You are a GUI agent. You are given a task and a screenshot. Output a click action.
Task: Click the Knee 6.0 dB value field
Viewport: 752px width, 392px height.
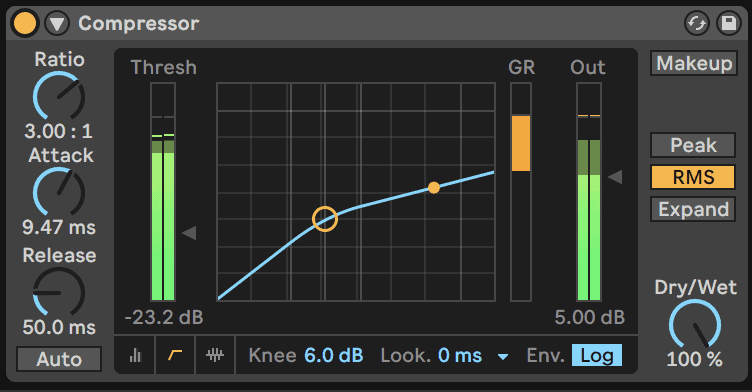tap(334, 356)
